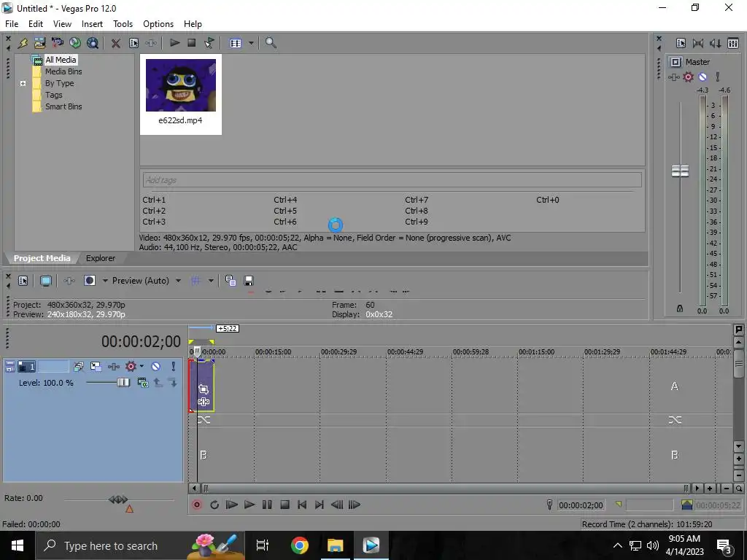The height and width of the screenshot is (560, 747).
Task: Open track 1 automation settings dropdown arrow
Action: coord(142,366)
